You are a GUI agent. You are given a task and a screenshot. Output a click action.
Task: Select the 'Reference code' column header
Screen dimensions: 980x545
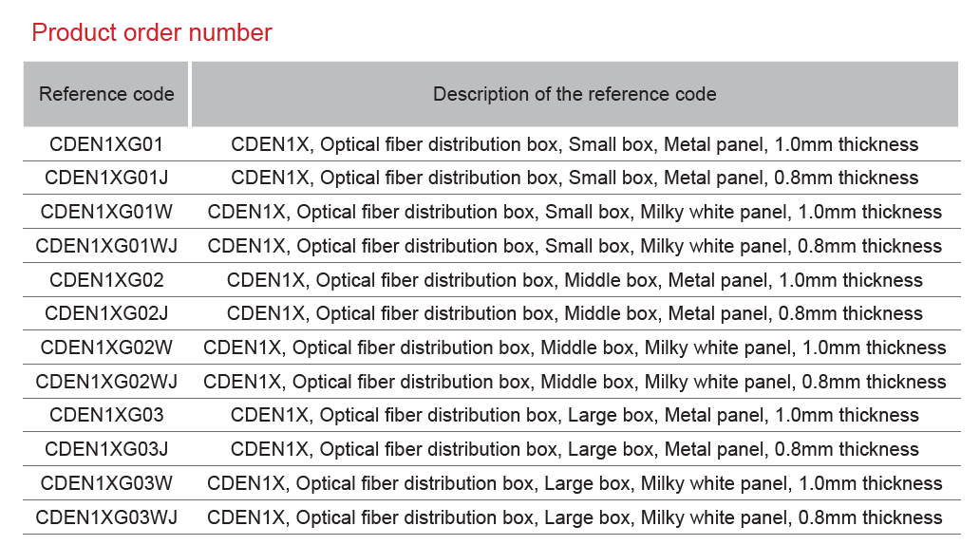click(106, 94)
